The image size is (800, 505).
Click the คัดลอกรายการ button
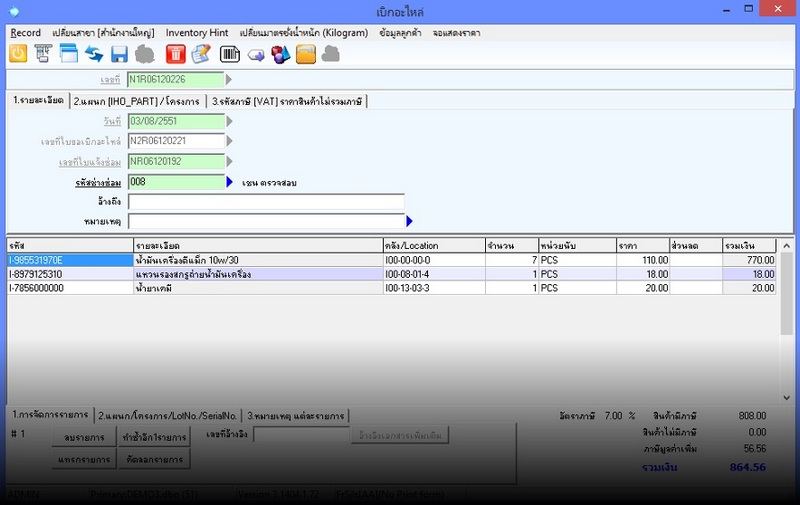pos(153,460)
